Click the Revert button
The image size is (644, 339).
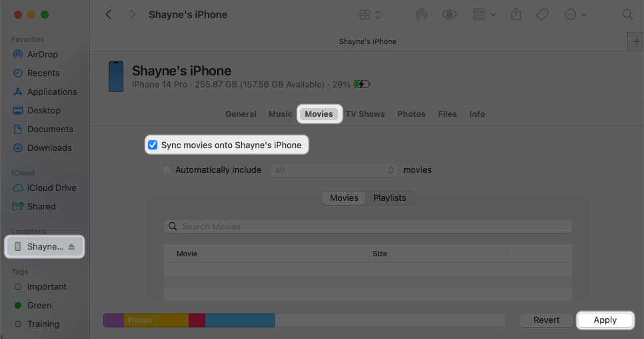546,320
